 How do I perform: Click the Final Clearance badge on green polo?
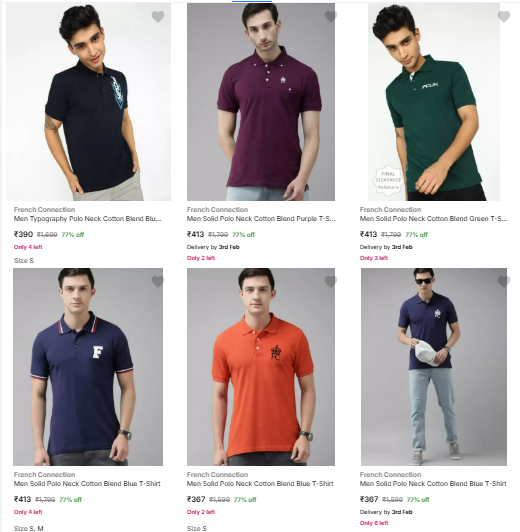[x=388, y=180]
